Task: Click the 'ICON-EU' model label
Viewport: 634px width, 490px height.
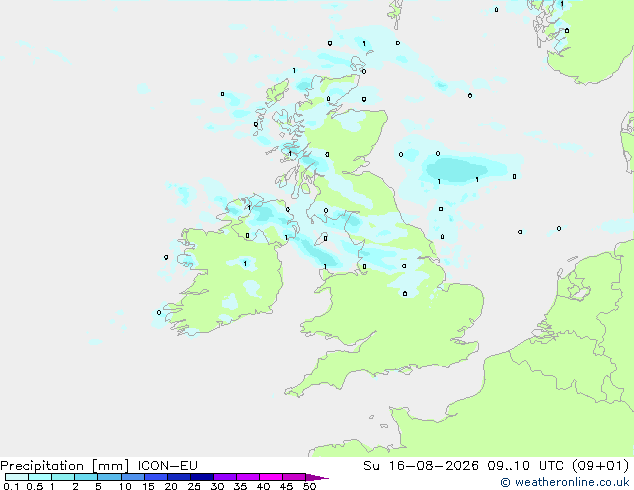Action: click(168, 466)
